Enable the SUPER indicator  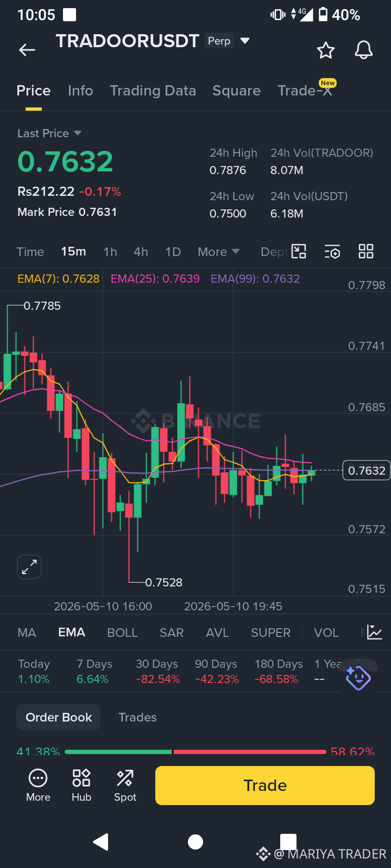click(x=270, y=633)
